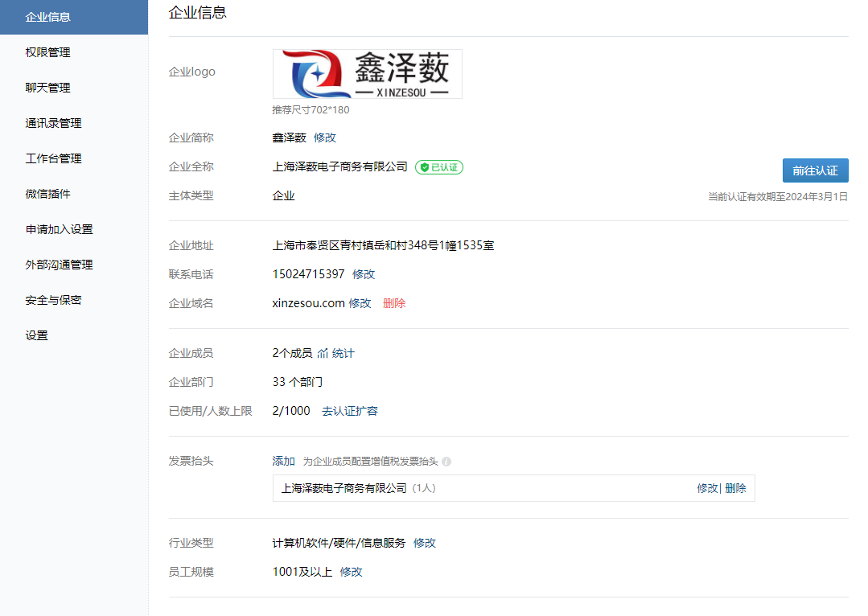This screenshot has height=616, width=868.
Task: Click 删除 in the invoice header row
Action: [736, 488]
